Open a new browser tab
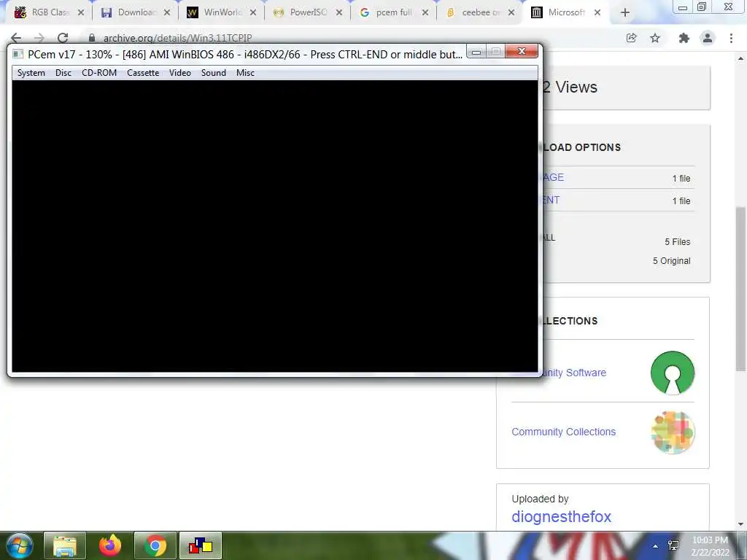 [625, 13]
